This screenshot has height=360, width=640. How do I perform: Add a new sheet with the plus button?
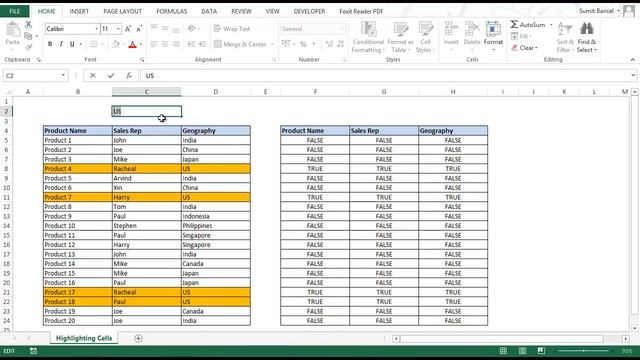coord(138,338)
